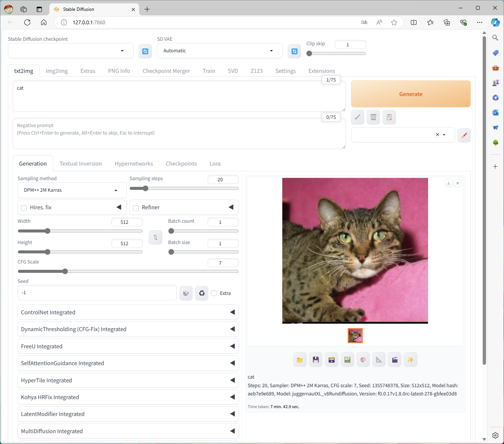Reload the browser page
Screen dimensions: 504x444
click(27, 22)
